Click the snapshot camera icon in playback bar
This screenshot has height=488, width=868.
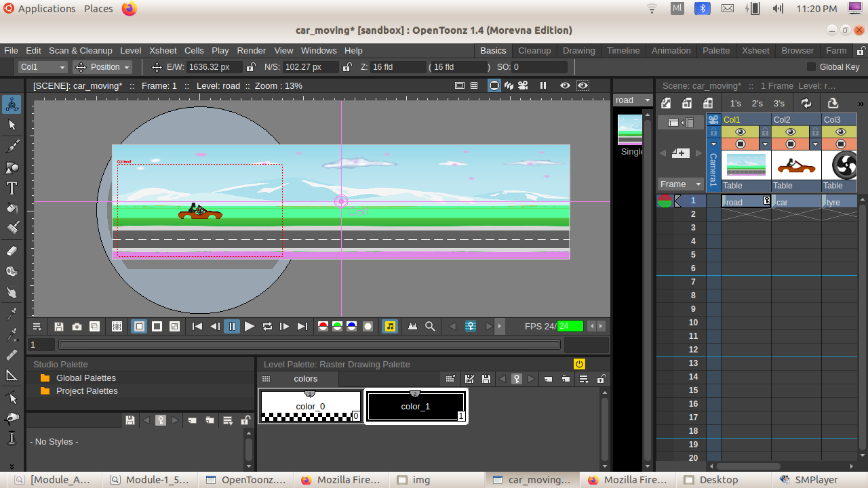75,326
